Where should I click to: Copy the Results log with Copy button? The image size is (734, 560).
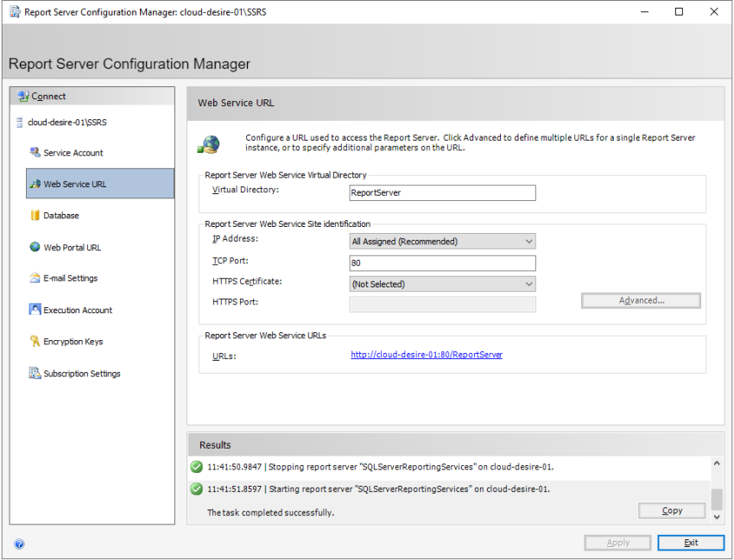[x=671, y=510]
